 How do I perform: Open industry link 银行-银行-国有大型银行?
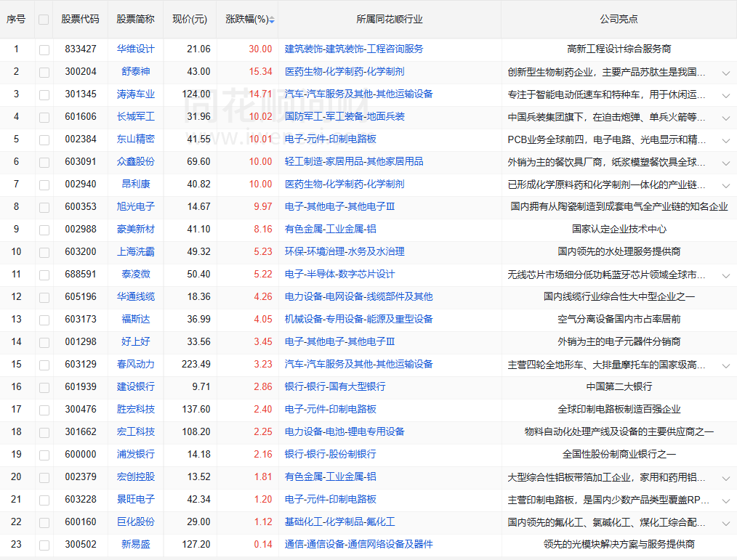(335, 386)
